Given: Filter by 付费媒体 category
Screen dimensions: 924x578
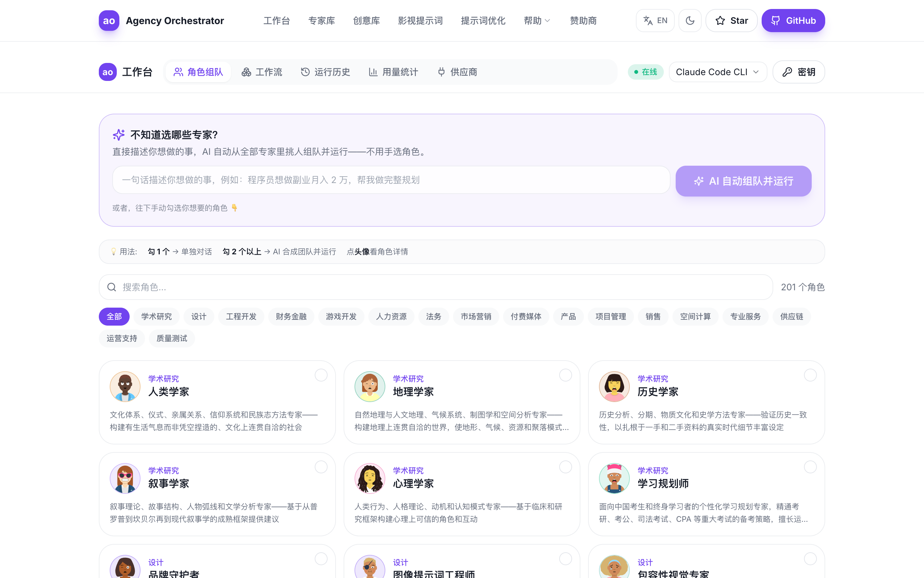Looking at the screenshot, I should 526,317.
